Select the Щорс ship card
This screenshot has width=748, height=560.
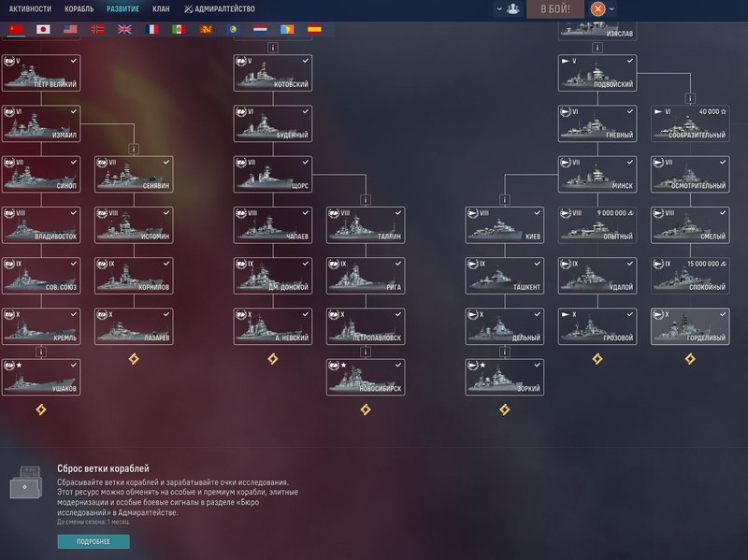click(x=273, y=175)
